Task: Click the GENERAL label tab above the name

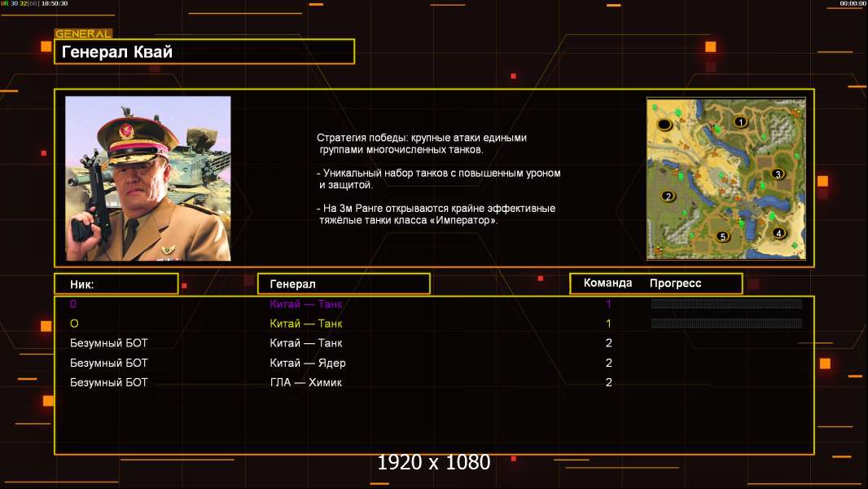Action: (x=83, y=33)
